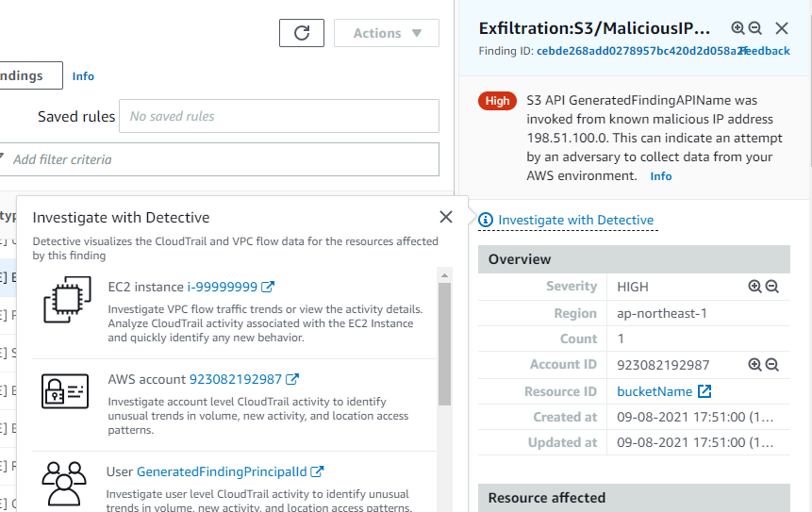
Task: Refresh the findings list
Action: (x=302, y=33)
